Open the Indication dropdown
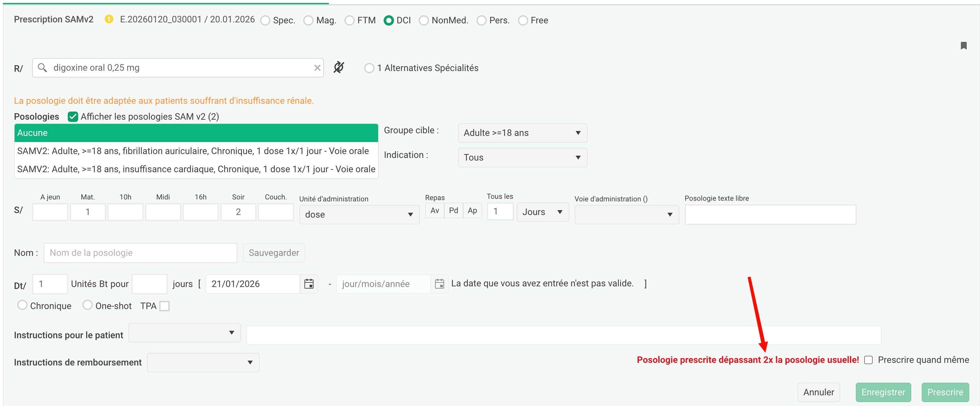The width and height of the screenshot is (980, 406). click(522, 158)
